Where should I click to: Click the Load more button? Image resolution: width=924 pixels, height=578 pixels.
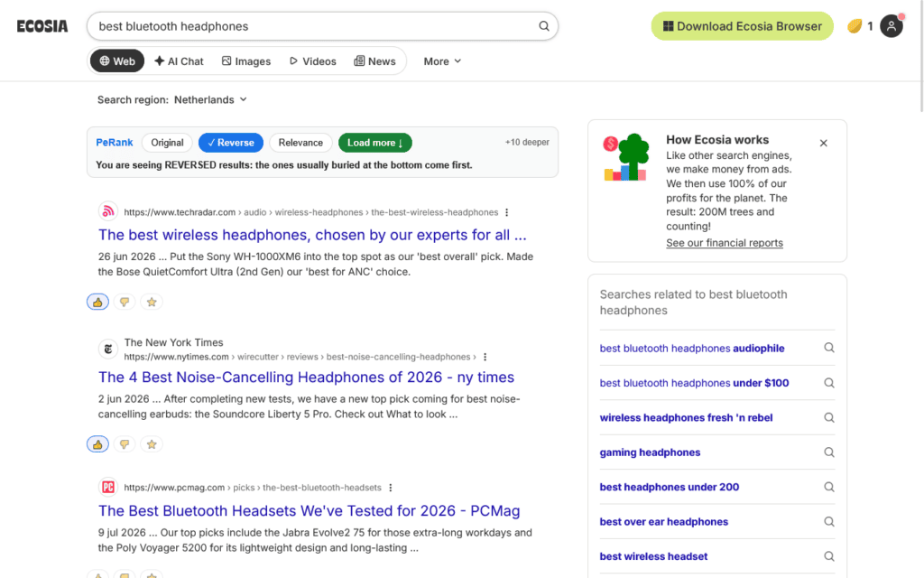pos(375,143)
